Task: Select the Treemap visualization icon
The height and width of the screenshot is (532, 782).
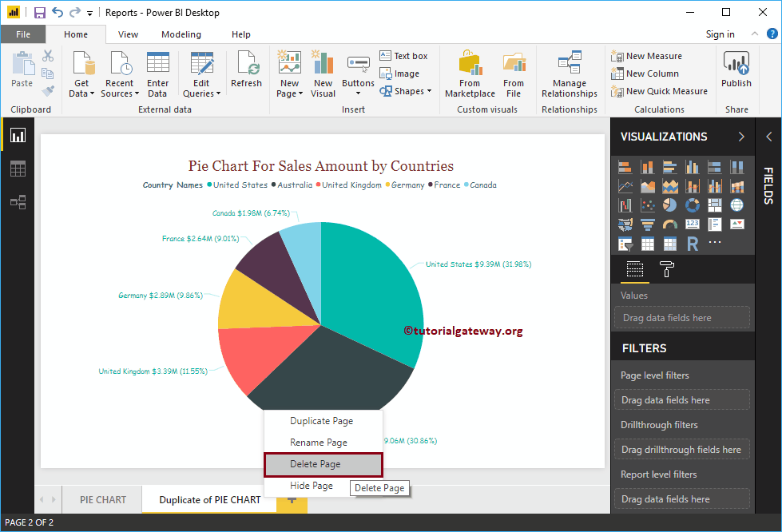Action: tap(715, 205)
